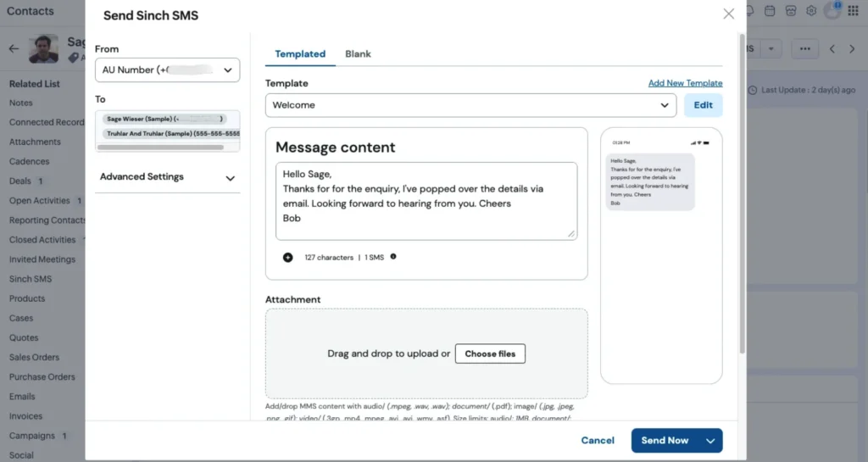This screenshot has height=462, width=868.
Task: Open Sinch SMS in Related List
Action: 31,279
